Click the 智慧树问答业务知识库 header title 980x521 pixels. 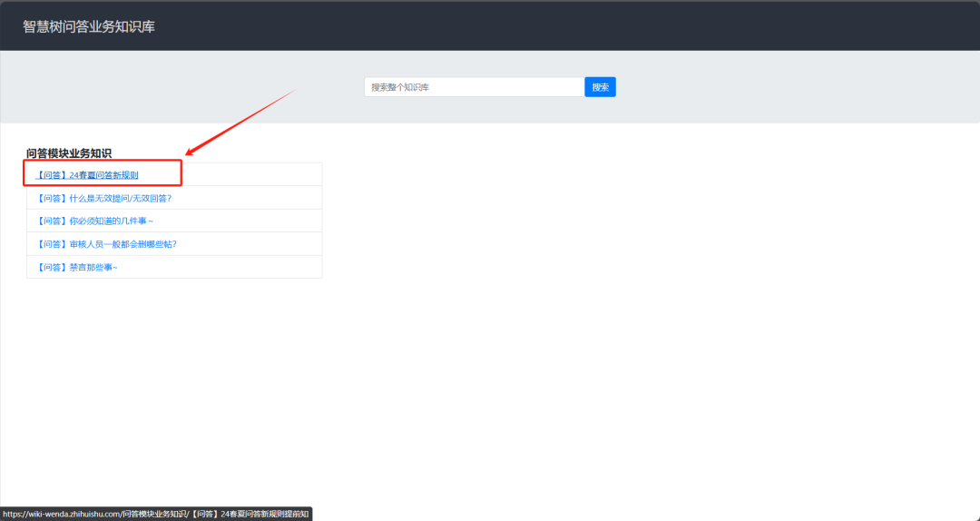(x=89, y=27)
